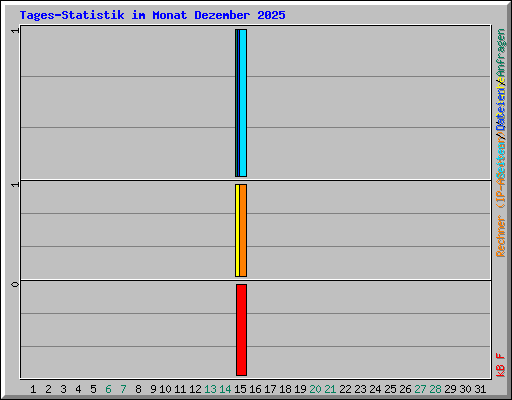
Task: Click day label 5 on the axis
Action: [93, 389]
